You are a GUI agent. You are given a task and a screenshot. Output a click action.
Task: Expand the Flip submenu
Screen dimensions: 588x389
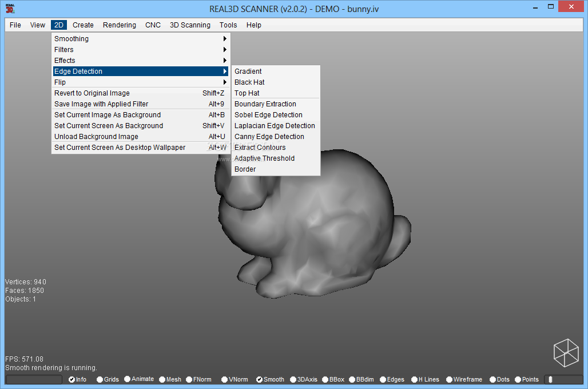pos(141,82)
